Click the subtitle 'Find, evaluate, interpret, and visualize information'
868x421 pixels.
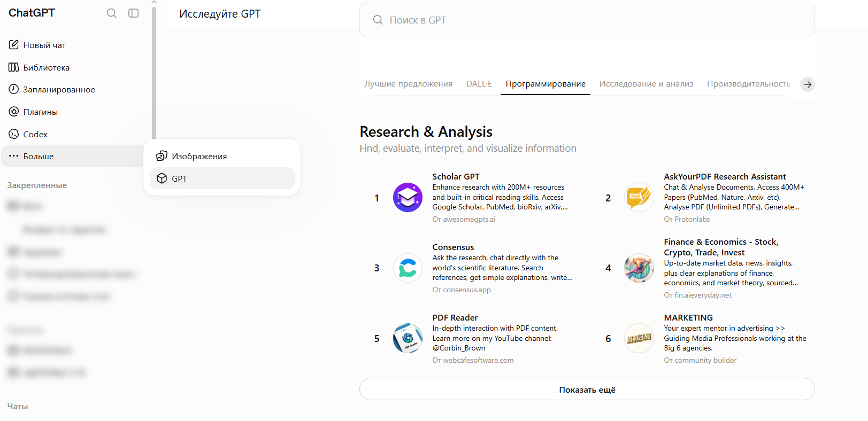[468, 149]
